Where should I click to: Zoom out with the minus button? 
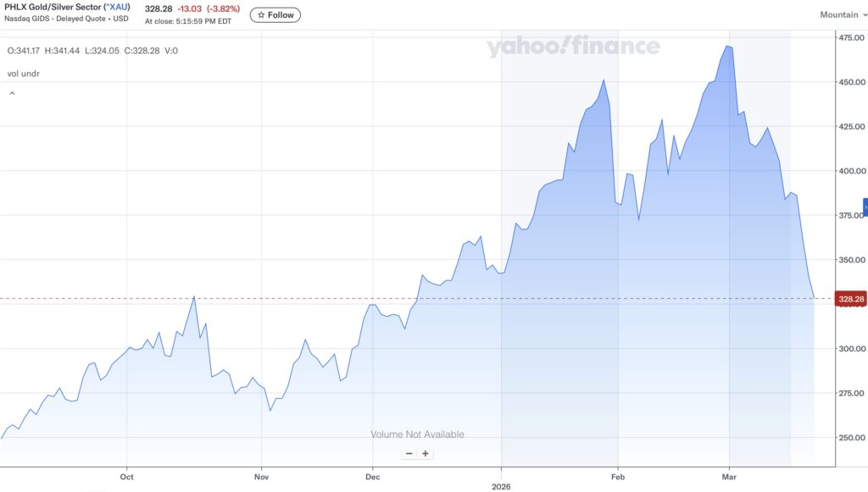pyautogui.click(x=409, y=453)
